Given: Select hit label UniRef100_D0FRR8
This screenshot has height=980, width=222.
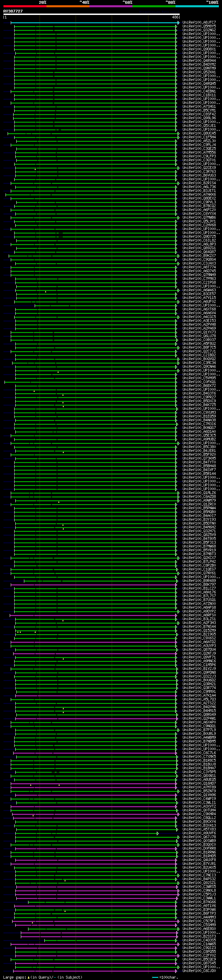Looking at the screenshot, I should (x=199, y=848).
